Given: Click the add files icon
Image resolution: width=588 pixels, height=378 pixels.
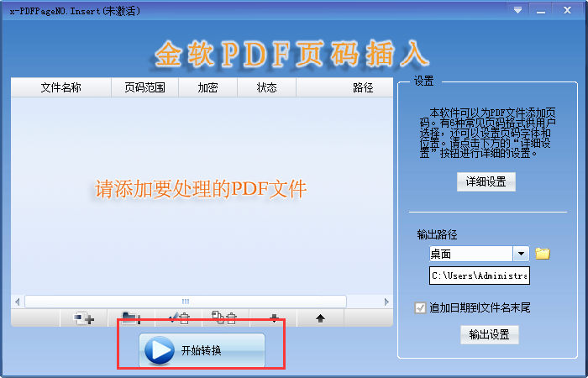Looking at the screenshot, I should click(x=84, y=318).
